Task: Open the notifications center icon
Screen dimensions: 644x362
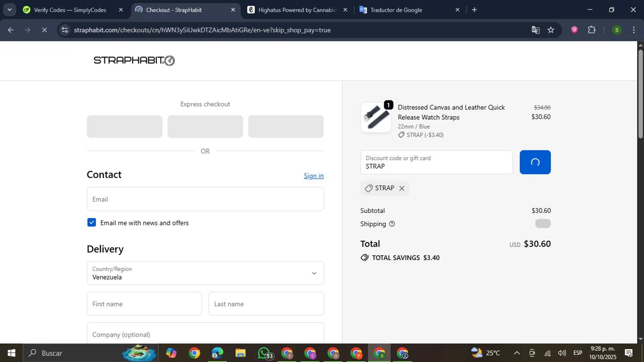Action: coord(629,353)
